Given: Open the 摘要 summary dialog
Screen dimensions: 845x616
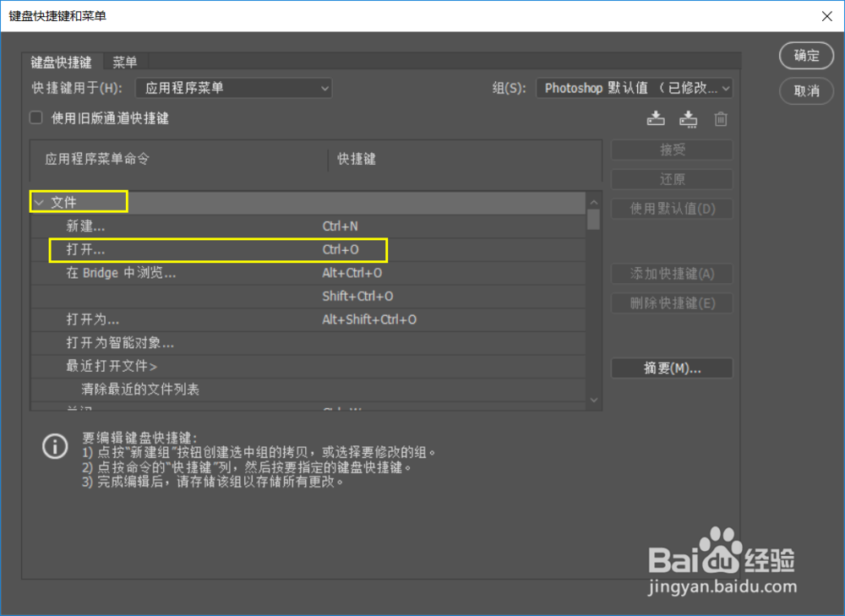Looking at the screenshot, I should (672, 368).
